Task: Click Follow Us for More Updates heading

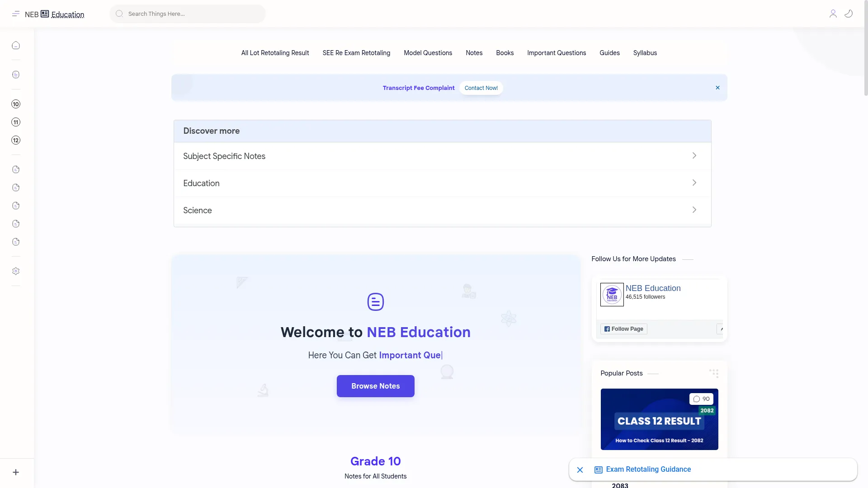Action: point(633,259)
